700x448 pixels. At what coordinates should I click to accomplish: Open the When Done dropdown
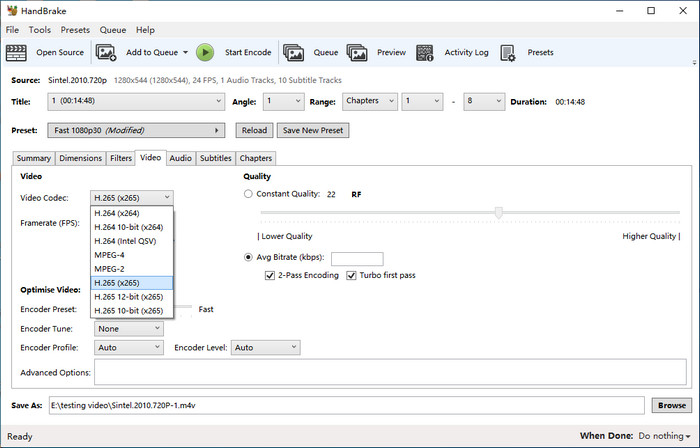click(x=665, y=436)
